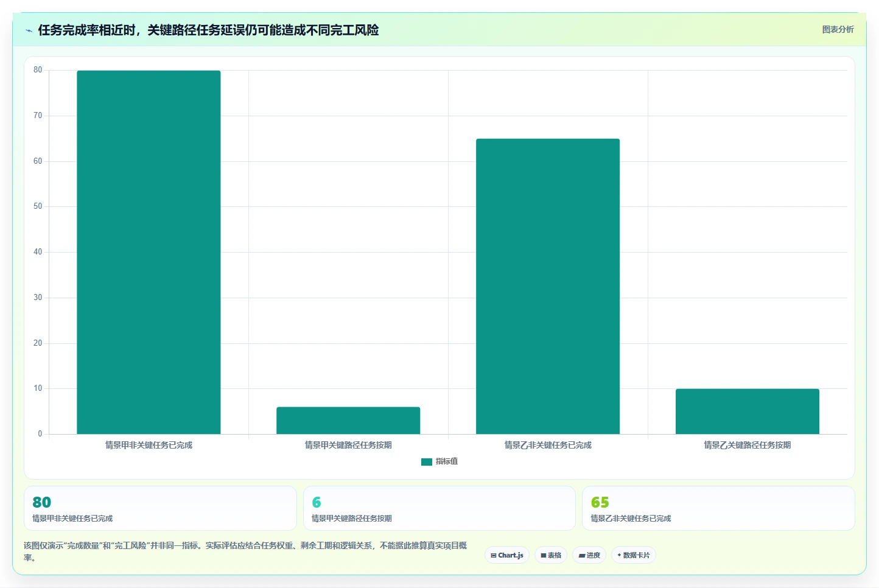Screen dimensions: 879x588
Task: Click the 表格 tag chip
Action: pyautogui.click(x=551, y=555)
